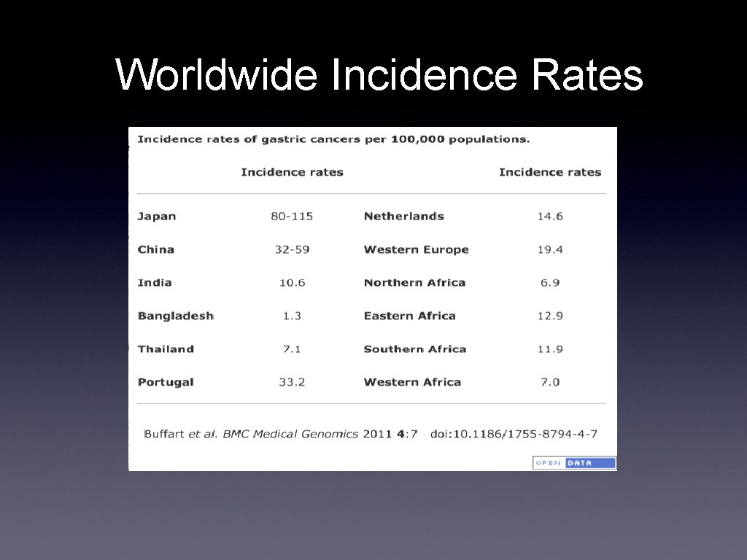Click the Western Africa label

(x=411, y=382)
